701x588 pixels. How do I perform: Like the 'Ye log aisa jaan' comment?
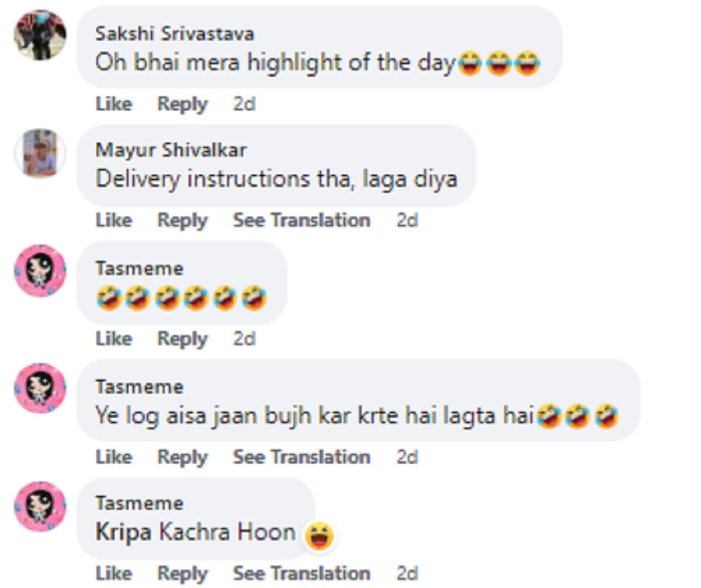[113, 457]
